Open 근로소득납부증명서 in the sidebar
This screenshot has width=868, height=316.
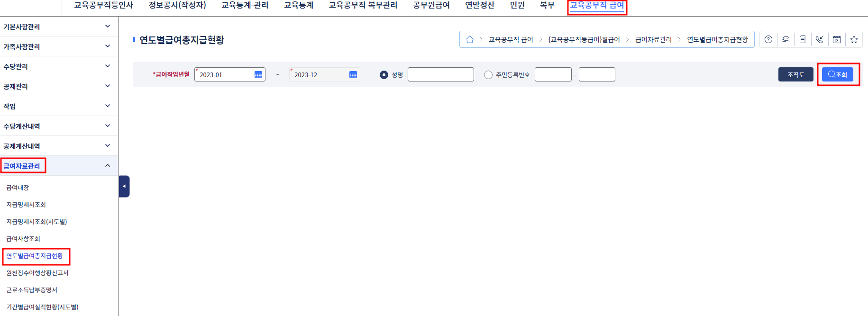pos(32,290)
